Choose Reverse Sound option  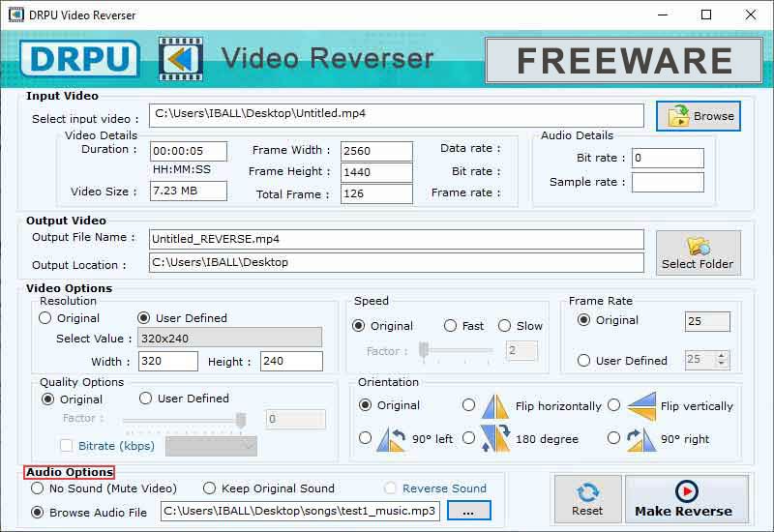390,488
